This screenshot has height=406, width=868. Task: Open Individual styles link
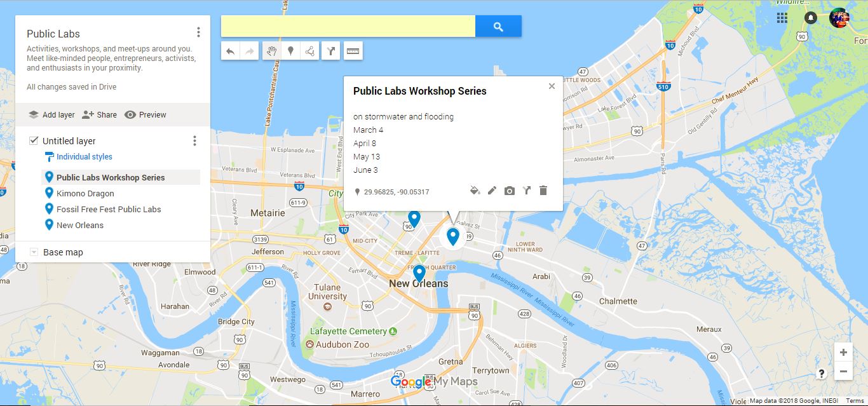tap(84, 157)
